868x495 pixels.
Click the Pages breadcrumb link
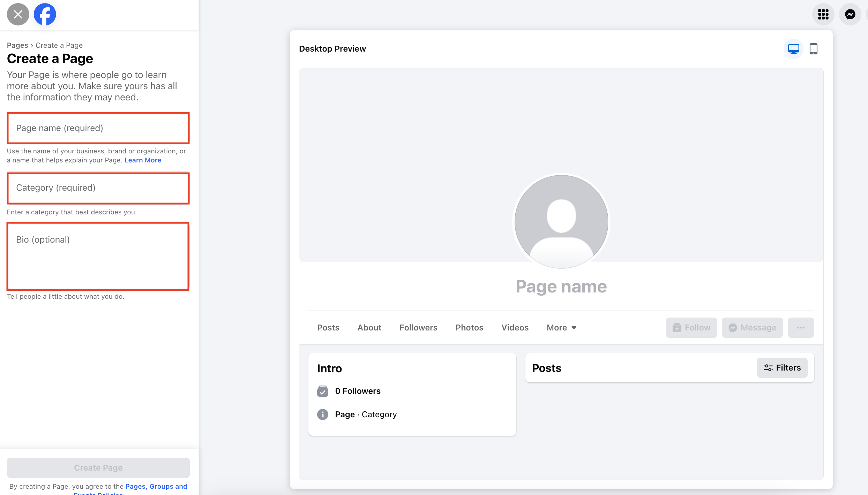(x=17, y=45)
